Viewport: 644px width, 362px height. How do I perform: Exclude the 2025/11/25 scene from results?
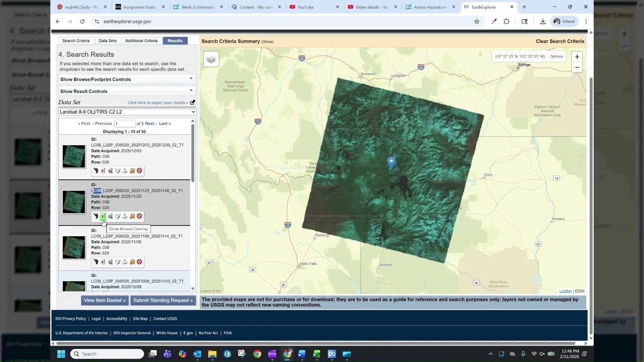pyautogui.click(x=139, y=216)
